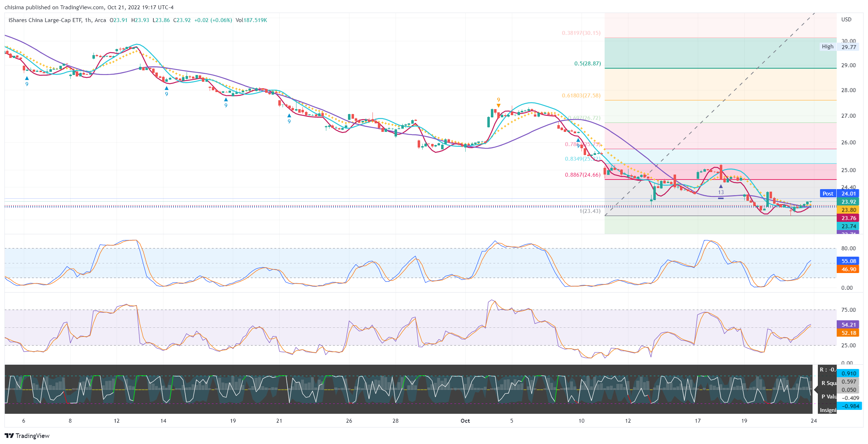
Task: Click the USD currency label
Action: [x=846, y=20]
